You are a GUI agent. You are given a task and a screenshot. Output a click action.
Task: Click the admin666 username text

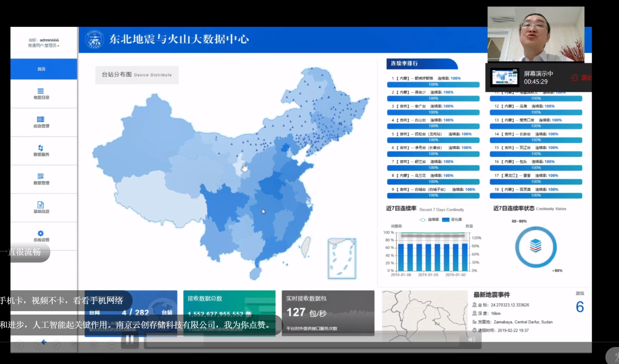point(49,40)
